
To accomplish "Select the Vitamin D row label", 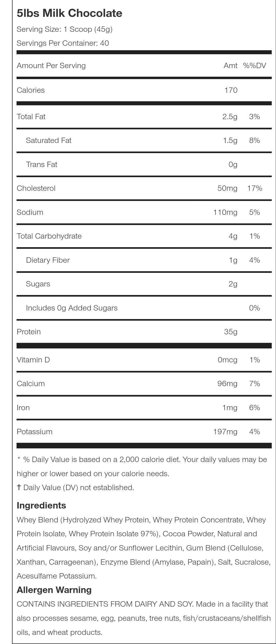I will point(33,360).
